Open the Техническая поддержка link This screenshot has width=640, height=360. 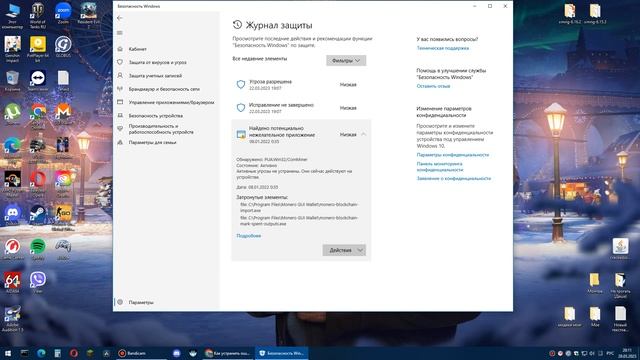(x=443, y=48)
